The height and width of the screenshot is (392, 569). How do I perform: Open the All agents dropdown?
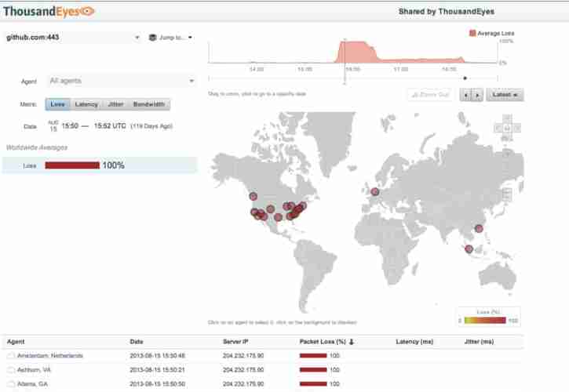pyautogui.click(x=121, y=81)
